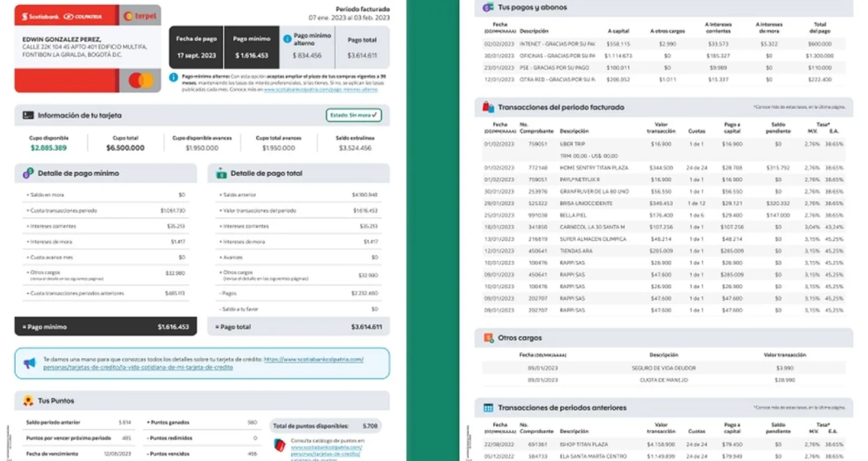The height and width of the screenshot is (461, 868).
Task: Click the CUOTA DE MANEJO charge row
Action: tap(663, 380)
